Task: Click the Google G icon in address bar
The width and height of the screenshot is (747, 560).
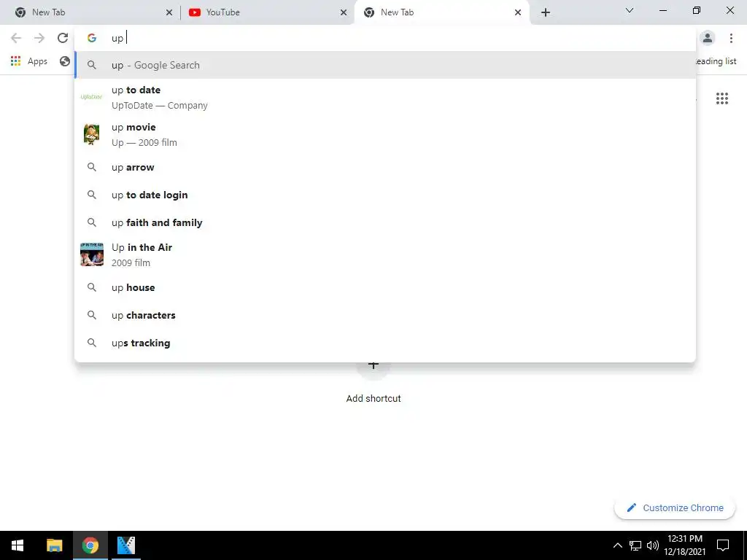Action: point(92,38)
